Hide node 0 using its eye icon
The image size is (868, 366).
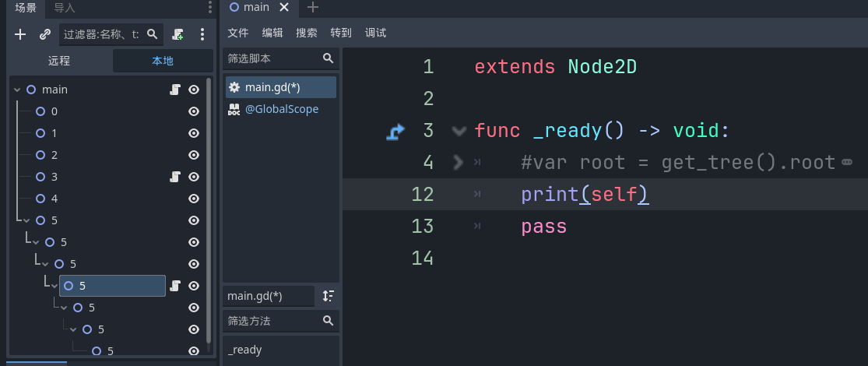194,111
